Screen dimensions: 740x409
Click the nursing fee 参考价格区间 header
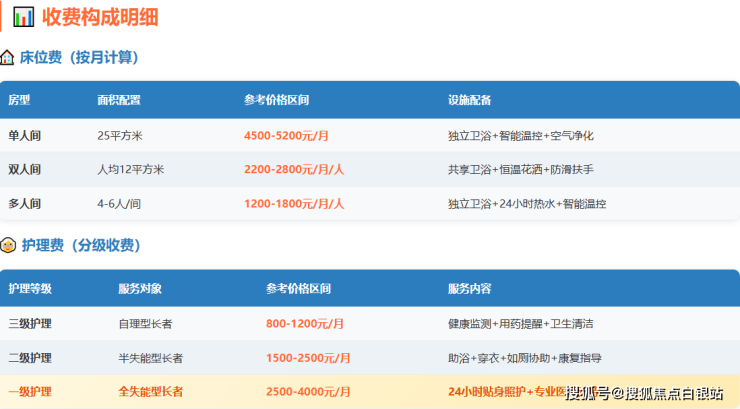pyautogui.click(x=298, y=289)
